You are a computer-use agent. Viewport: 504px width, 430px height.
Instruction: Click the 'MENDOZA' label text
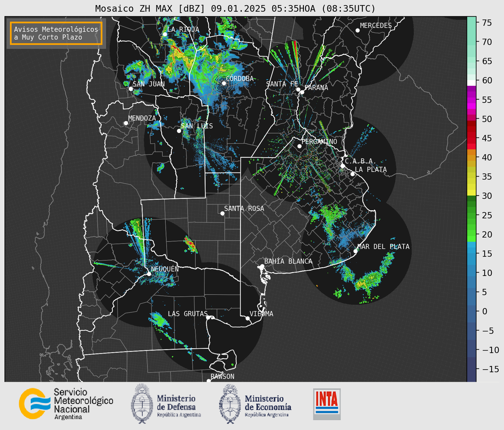click(x=142, y=118)
